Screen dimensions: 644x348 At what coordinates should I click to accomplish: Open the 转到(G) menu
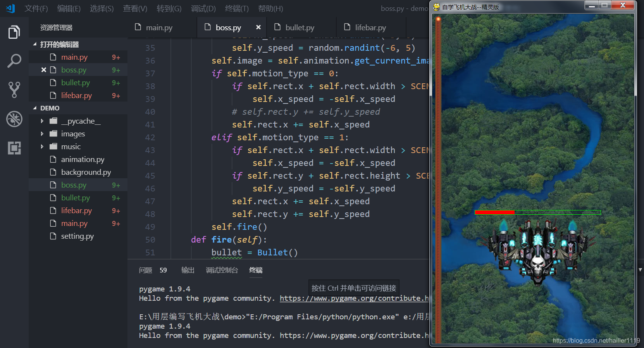[x=169, y=9]
